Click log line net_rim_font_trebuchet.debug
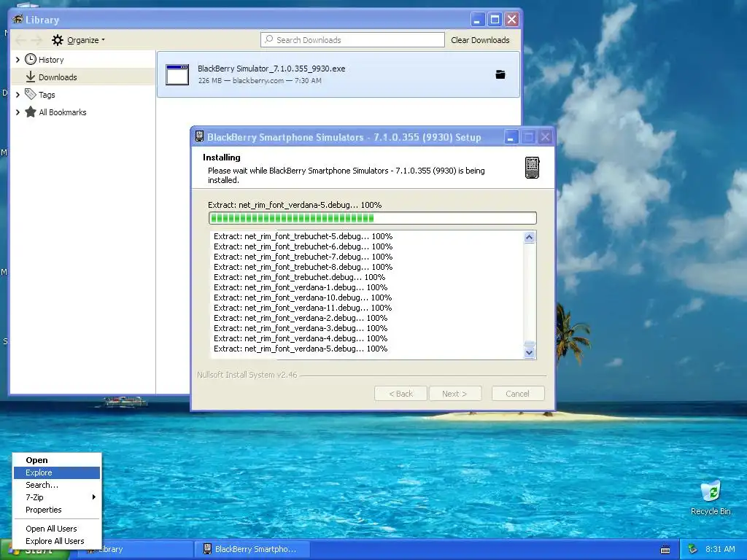Screen dimensions: 747x560 (x=299, y=277)
